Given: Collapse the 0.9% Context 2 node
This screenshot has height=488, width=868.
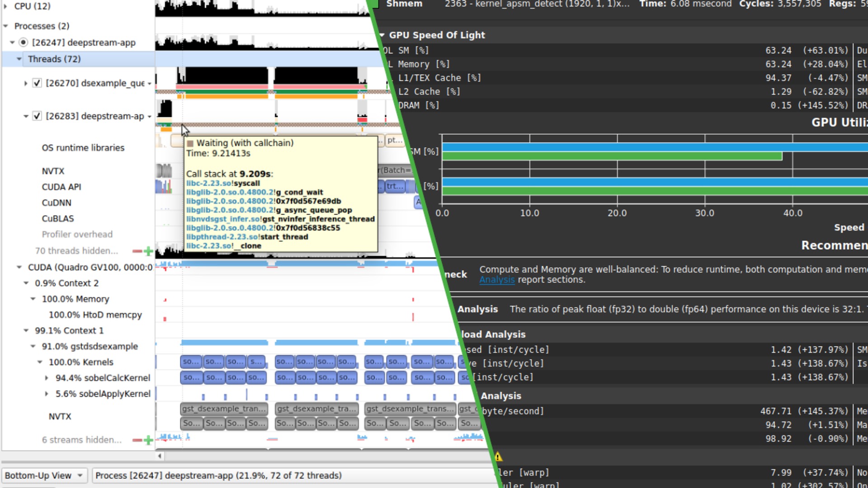Looking at the screenshot, I should [x=26, y=283].
